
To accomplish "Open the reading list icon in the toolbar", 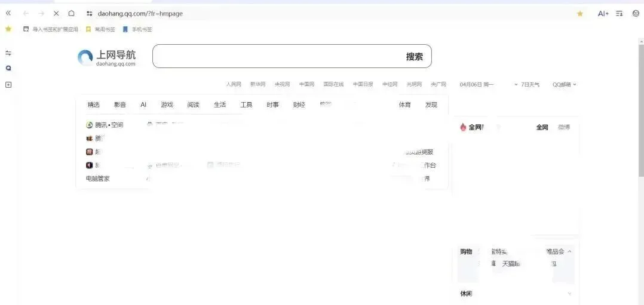I will [x=620, y=14].
